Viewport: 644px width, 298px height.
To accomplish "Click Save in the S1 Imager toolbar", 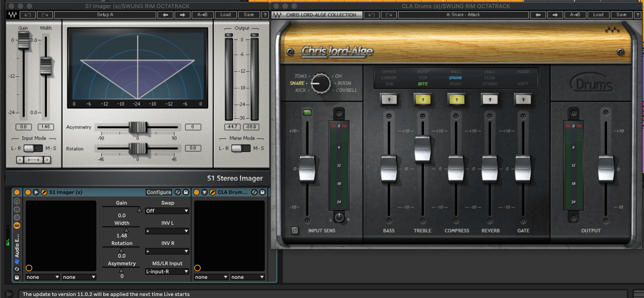I will coord(249,15).
